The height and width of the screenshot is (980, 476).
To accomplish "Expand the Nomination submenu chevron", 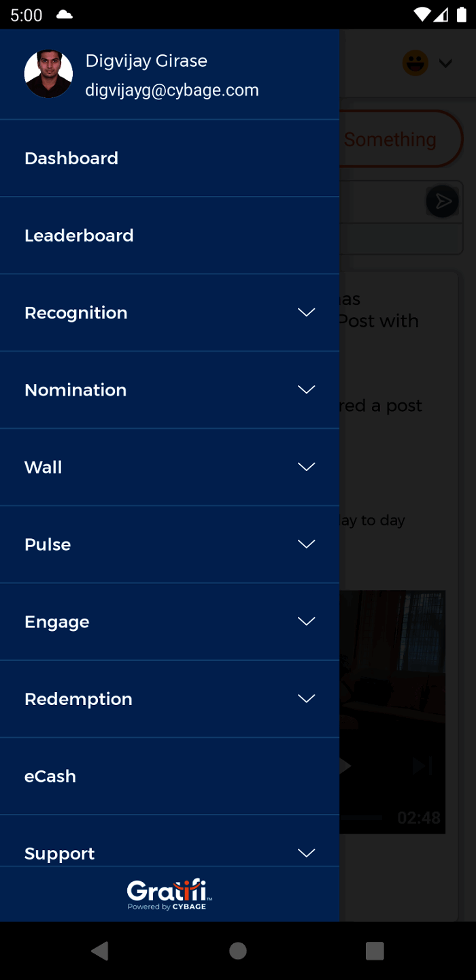I will [307, 390].
